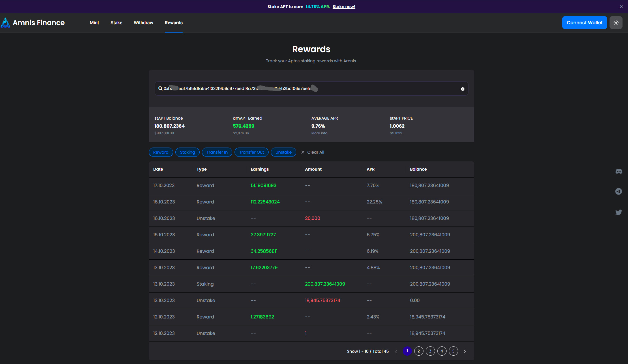Open More info under Average APR
The width and height of the screenshot is (628, 364).
[x=319, y=133]
